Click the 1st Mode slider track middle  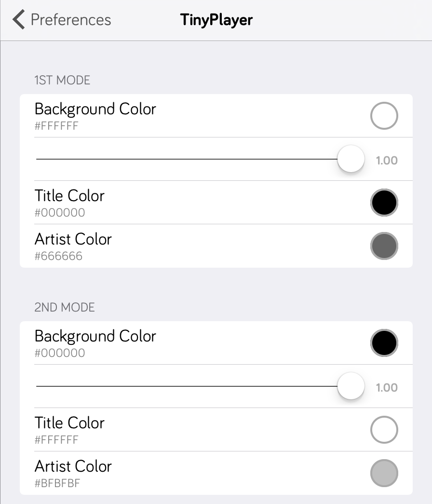coord(187,159)
